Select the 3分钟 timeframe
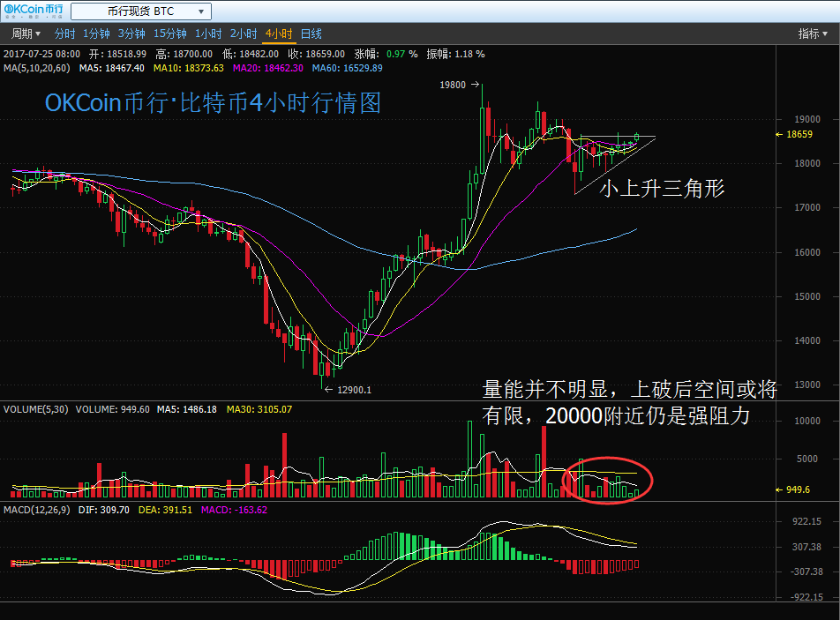The width and height of the screenshot is (840, 620). click(x=131, y=34)
